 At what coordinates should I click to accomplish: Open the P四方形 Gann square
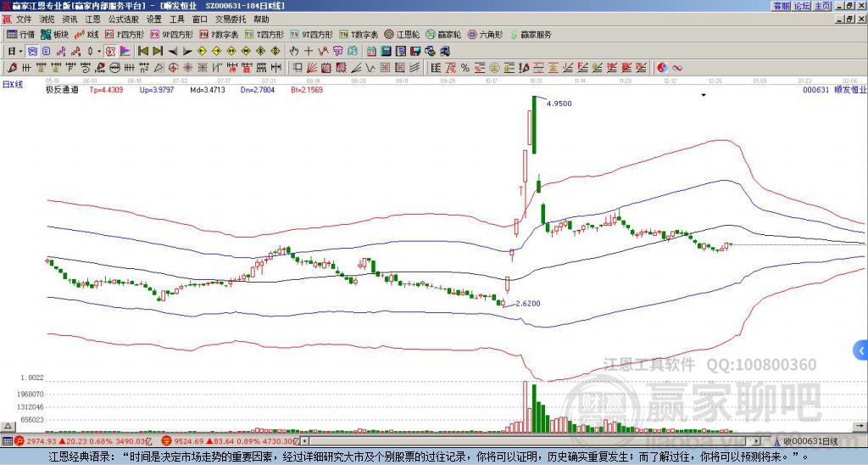point(125,34)
